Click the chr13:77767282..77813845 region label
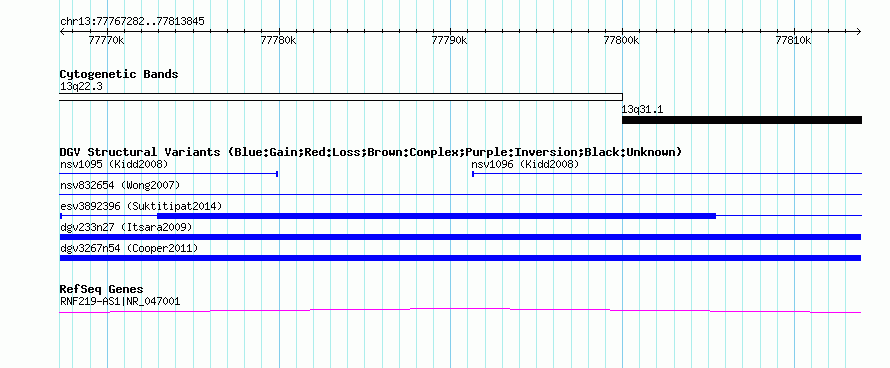The height and width of the screenshot is (368, 890). click(x=132, y=22)
